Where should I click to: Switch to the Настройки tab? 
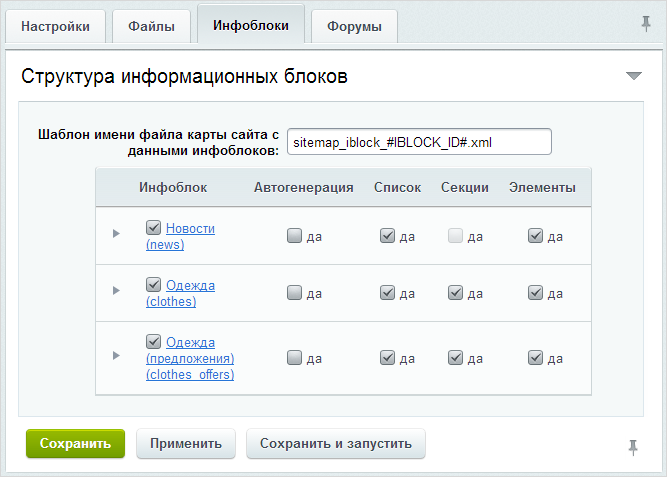coord(55,26)
